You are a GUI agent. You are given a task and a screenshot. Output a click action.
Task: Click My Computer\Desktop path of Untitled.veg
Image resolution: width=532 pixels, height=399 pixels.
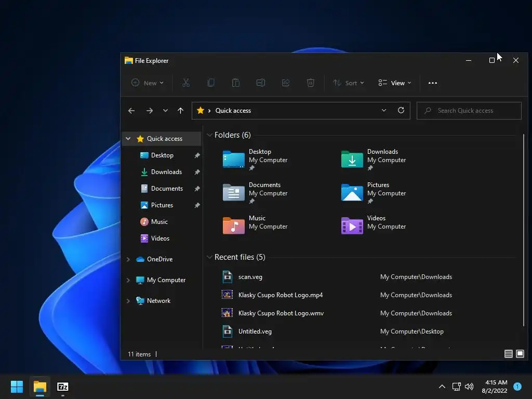pos(411,331)
